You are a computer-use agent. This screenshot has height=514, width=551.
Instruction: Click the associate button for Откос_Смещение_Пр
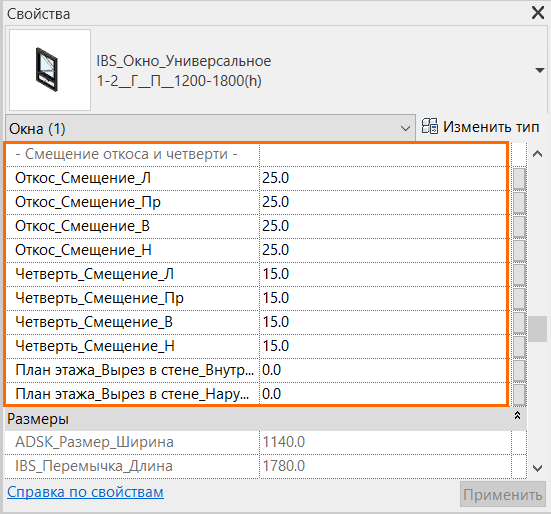point(519,202)
